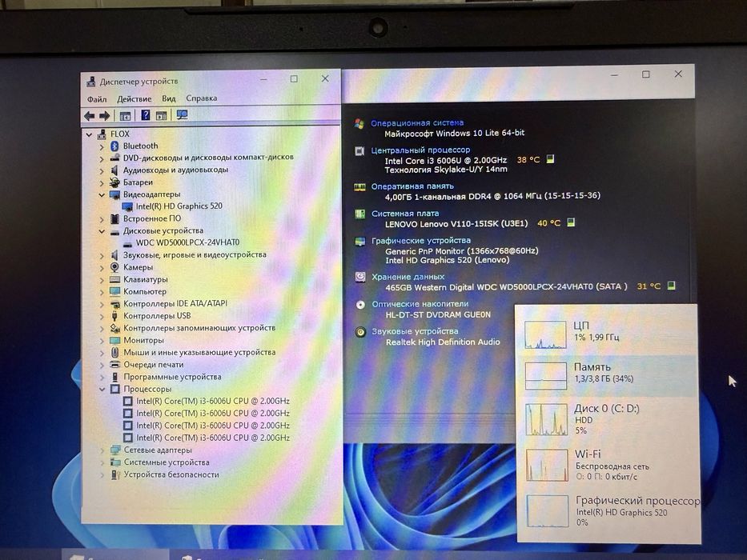The image size is (747, 560).
Task: Collapse the FLOX root computer node
Action: [89, 134]
